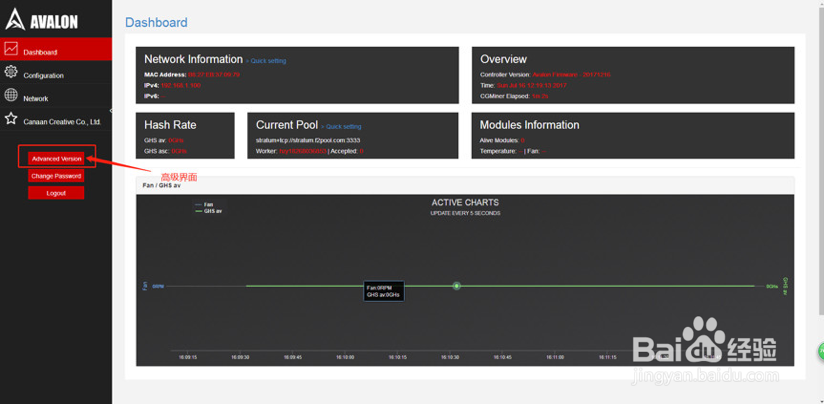The width and height of the screenshot is (824, 404).
Task: Open Quick setting in Network Information
Action: [268, 61]
